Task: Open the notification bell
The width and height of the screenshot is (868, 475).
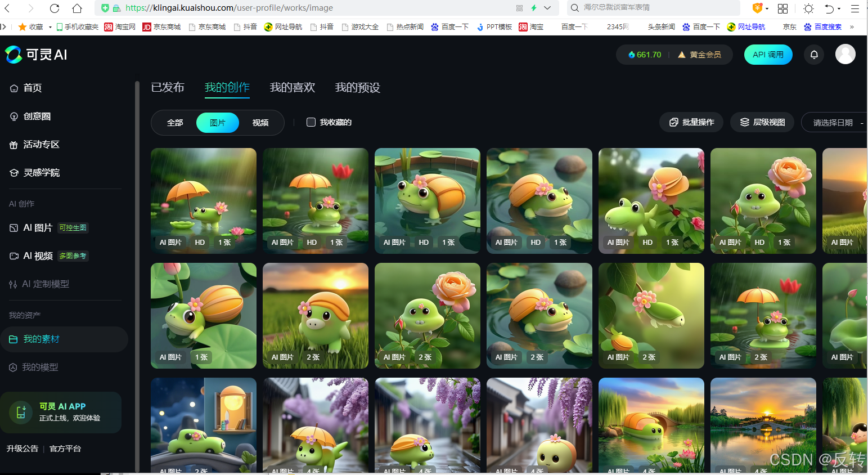Action: point(814,55)
